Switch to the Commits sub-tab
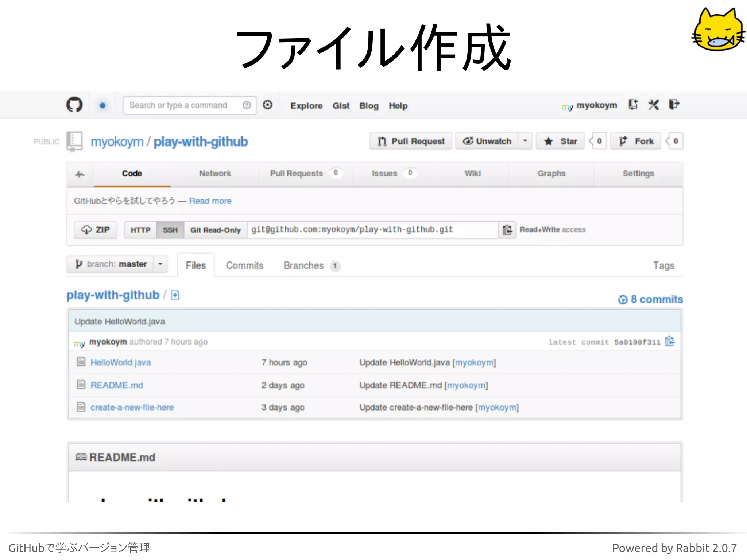This screenshot has width=747, height=560. point(244,265)
